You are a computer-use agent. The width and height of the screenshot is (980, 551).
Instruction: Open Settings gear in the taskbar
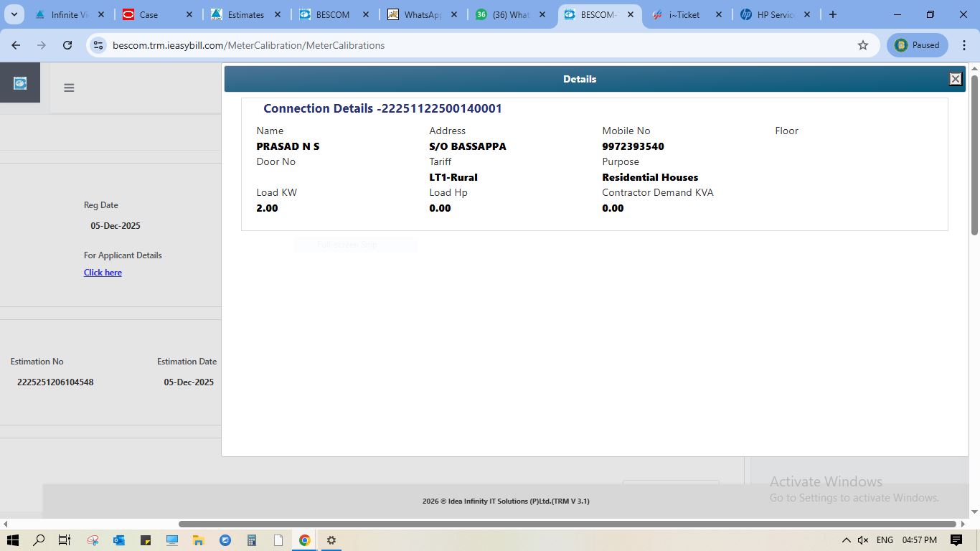click(x=331, y=540)
